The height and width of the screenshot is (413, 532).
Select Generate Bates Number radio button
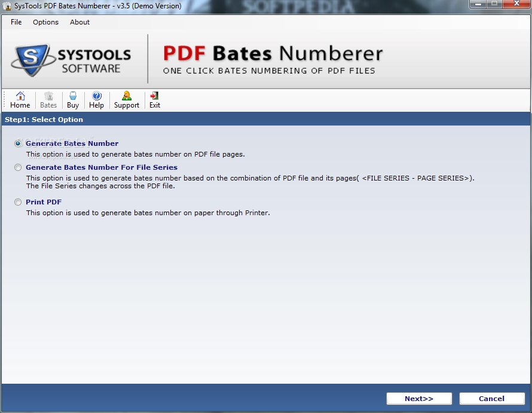click(18, 143)
